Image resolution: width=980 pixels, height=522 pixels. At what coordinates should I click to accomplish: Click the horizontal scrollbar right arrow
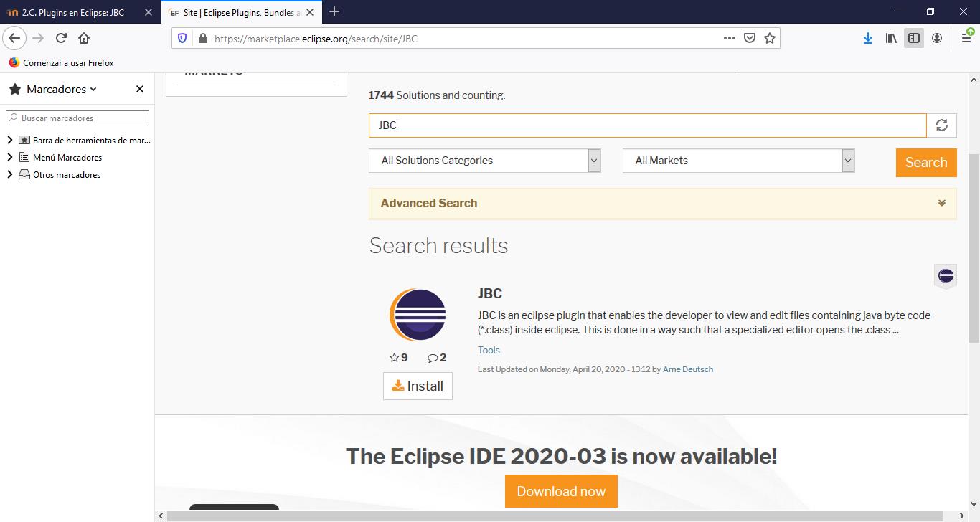click(x=962, y=516)
